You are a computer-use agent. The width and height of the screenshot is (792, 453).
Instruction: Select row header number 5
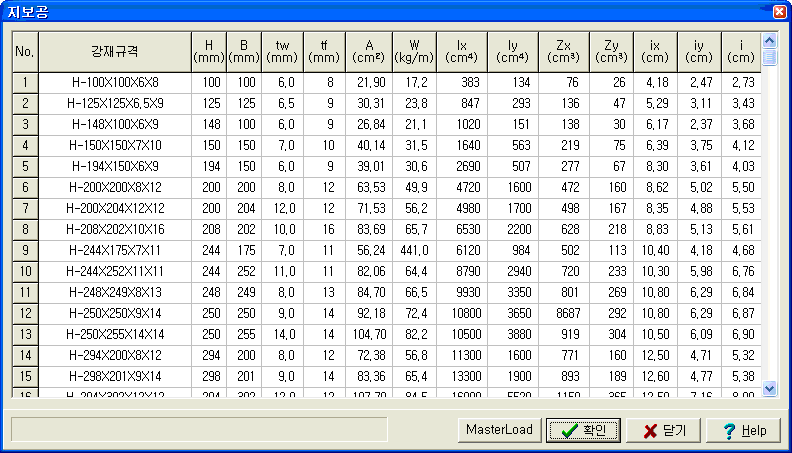click(25, 167)
